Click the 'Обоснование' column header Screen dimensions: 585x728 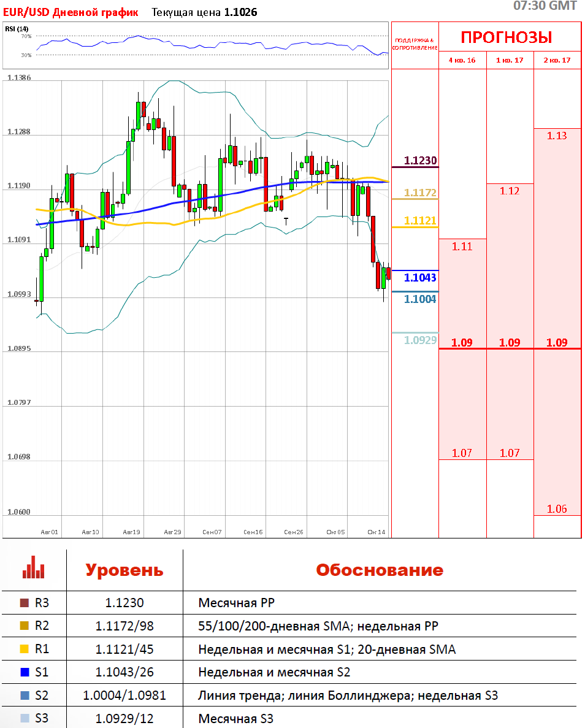click(x=379, y=570)
